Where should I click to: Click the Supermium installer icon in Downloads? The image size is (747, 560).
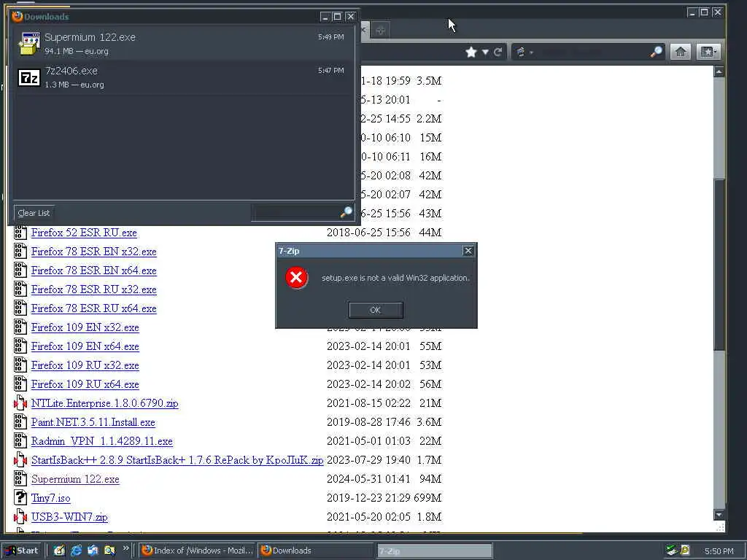(x=29, y=43)
